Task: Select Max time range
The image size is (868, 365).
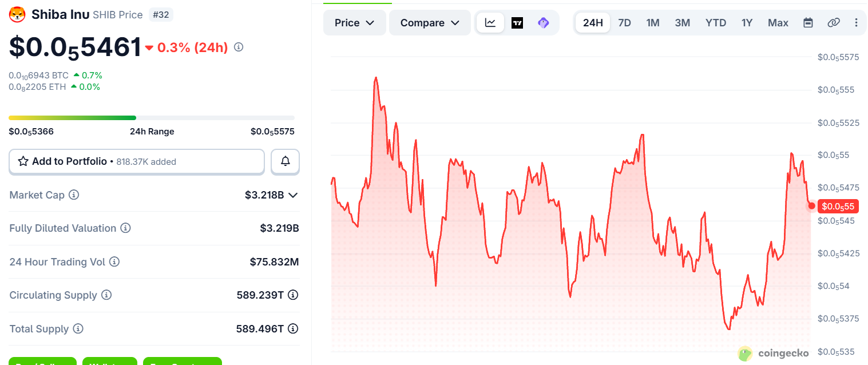Action: pyautogui.click(x=778, y=23)
